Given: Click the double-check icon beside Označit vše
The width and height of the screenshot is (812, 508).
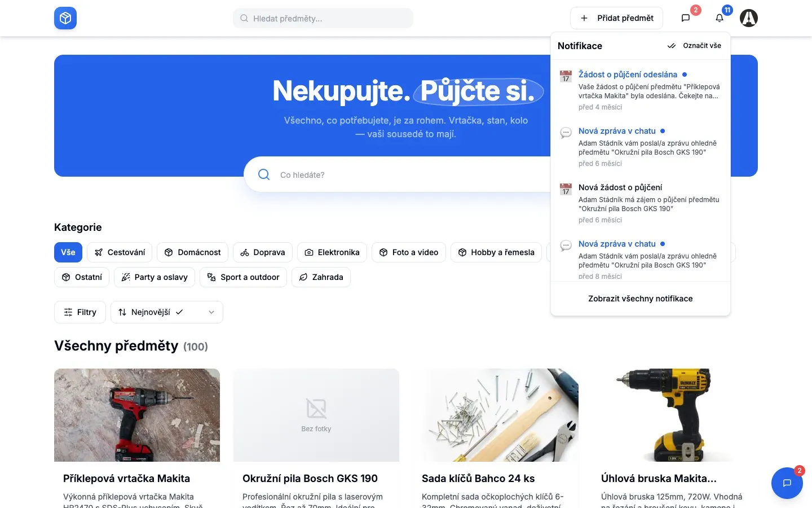Looking at the screenshot, I should click(672, 46).
